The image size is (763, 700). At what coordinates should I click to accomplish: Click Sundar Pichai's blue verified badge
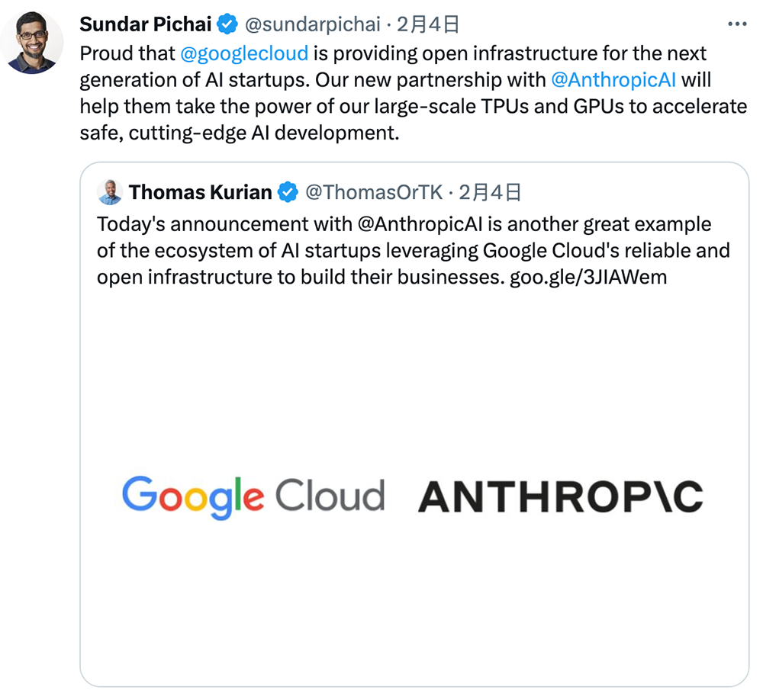[x=227, y=24]
